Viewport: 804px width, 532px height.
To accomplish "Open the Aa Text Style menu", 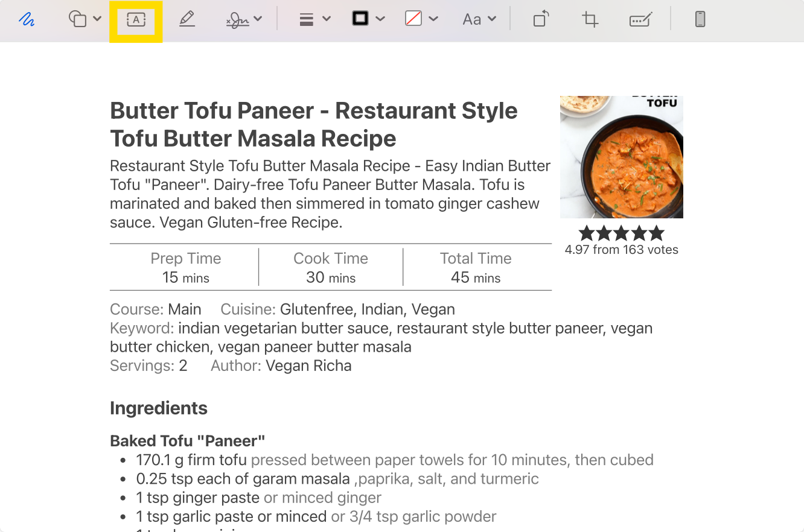I will [479, 19].
